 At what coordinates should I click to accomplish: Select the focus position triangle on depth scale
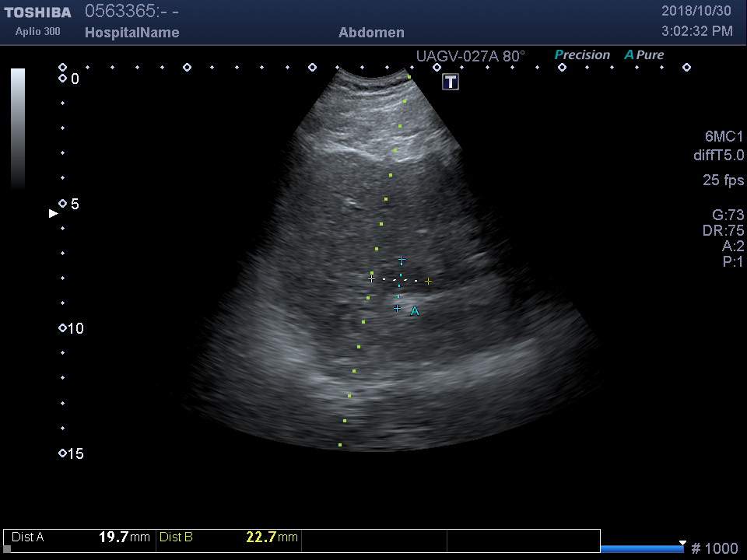(x=53, y=213)
